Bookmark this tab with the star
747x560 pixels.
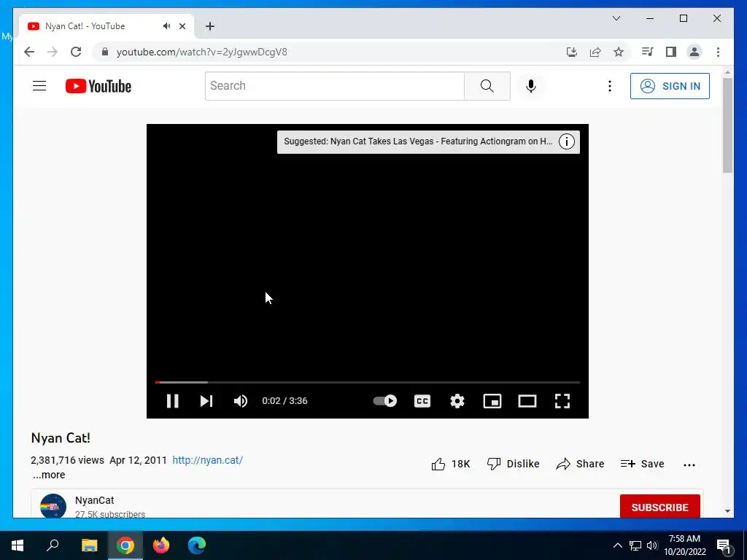[619, 52]
